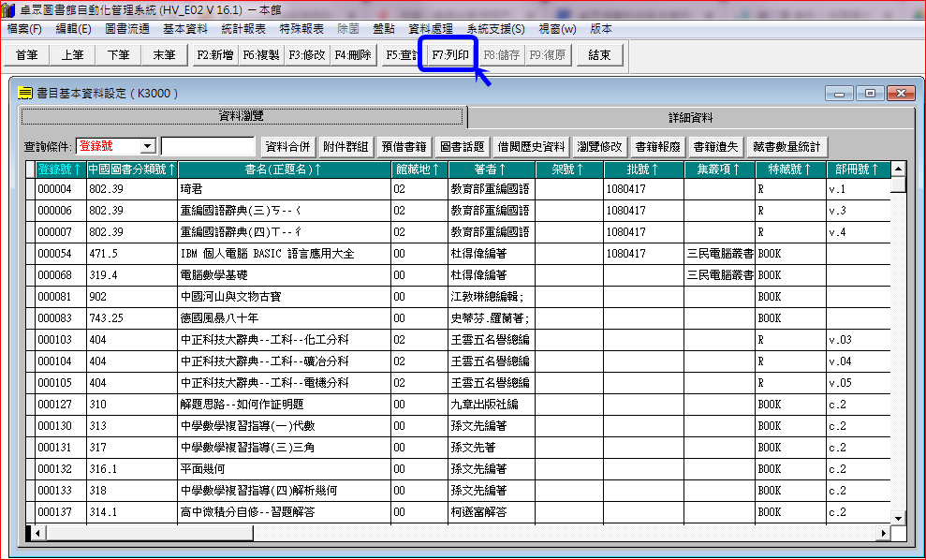Image resolution: width=926 pixels, height=560 pixels.
Task: Click the 附件群組 button
Action: [x=345, y=146]
